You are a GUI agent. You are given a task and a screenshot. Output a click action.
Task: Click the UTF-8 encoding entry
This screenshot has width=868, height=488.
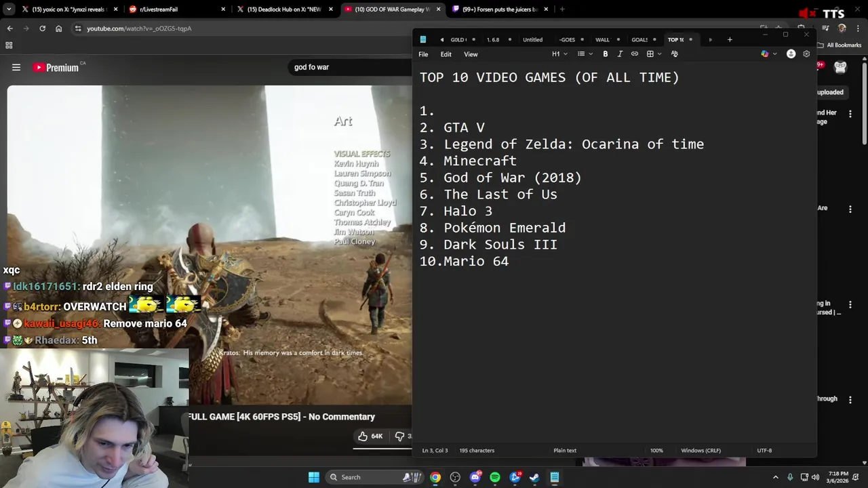(764, 451)
